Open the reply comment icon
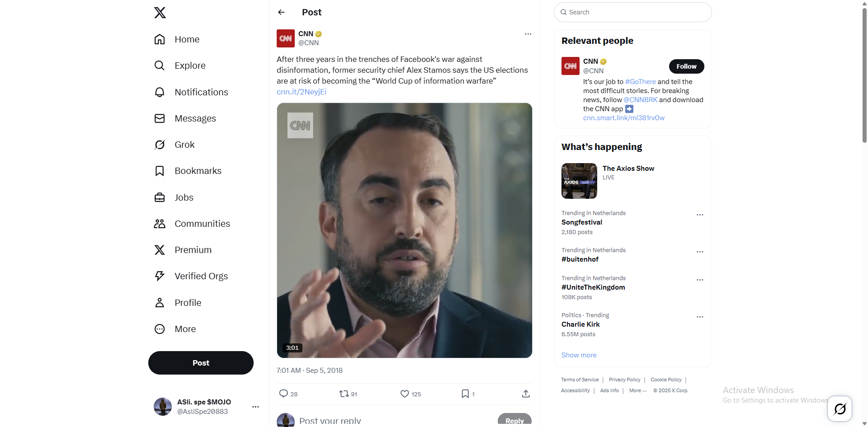The image size is (868, 427). tap(283, 394)
